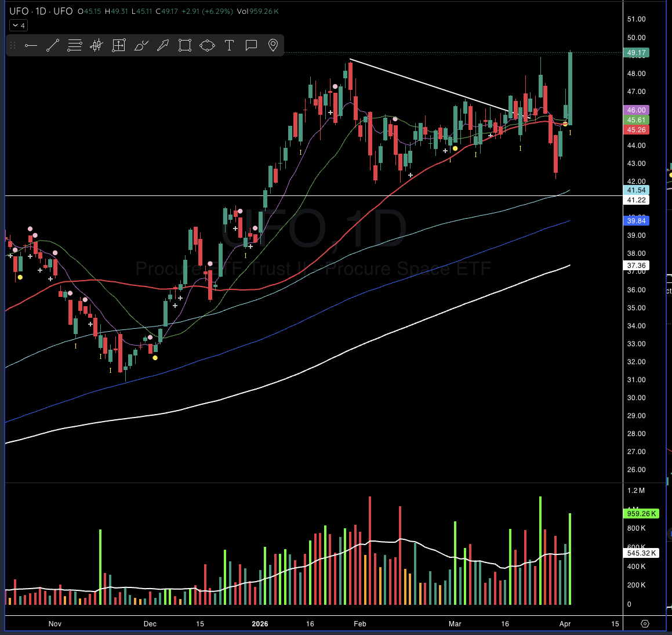Select the Fib retracement lines tool
Screen dimensions: 672x635
75,45
